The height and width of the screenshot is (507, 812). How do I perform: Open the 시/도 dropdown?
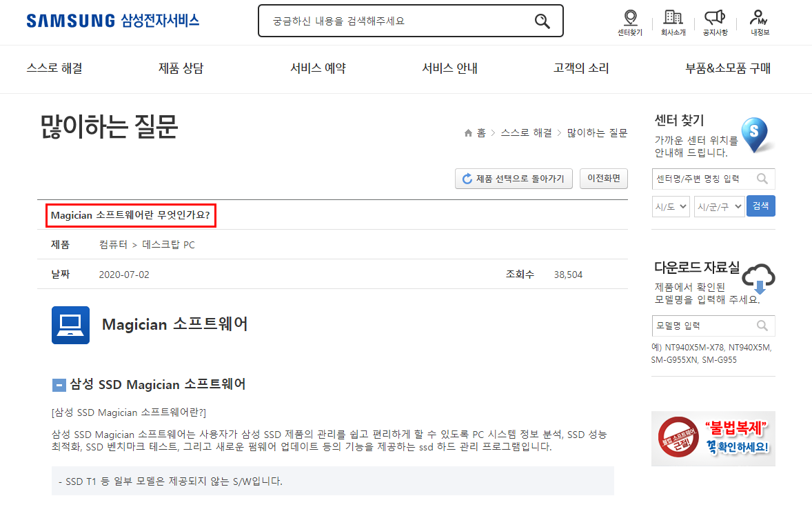671,206
